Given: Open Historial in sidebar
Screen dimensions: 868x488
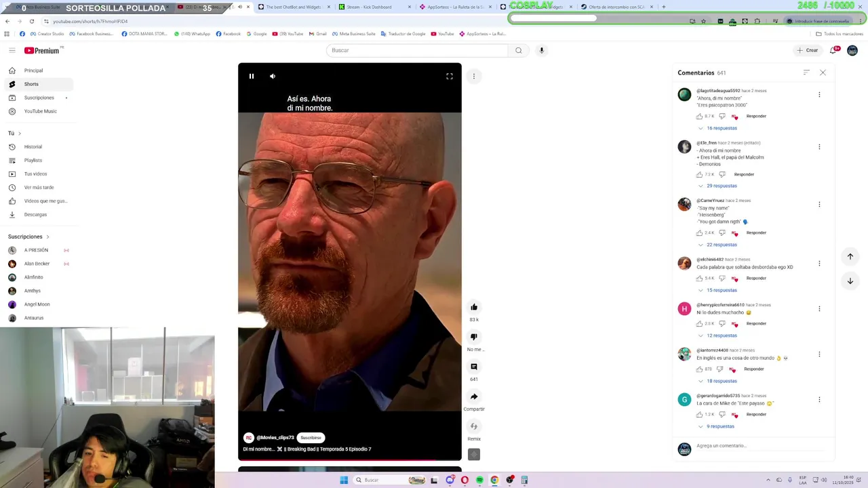Looking at the screenshot, I should [x=39, y=146].
